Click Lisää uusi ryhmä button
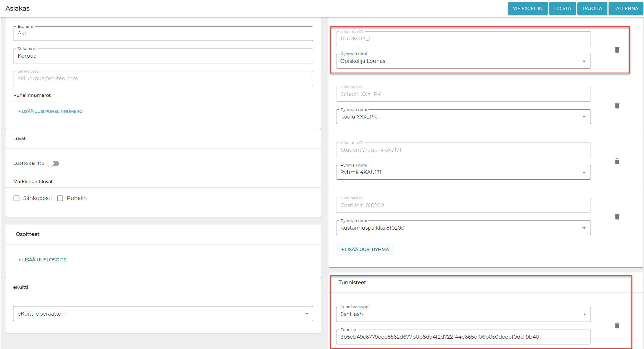Image resolution: width=644 pixels, height=349 pixels. point(365,249)
